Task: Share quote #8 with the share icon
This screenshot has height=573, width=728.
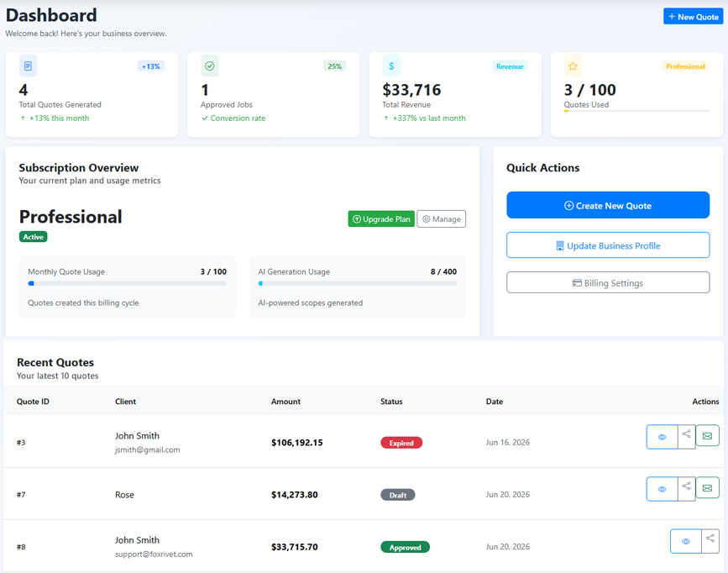Action: pos(710,541)
